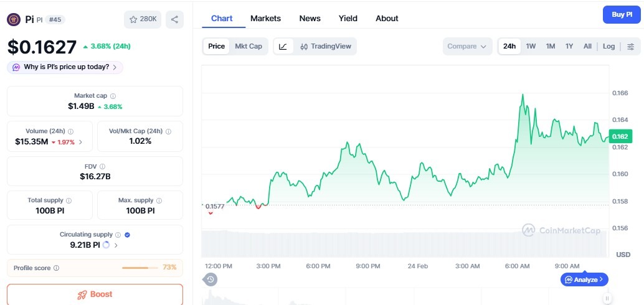This screenshot has width=644, height=305.
Task: Open chart settings sliders icon
Action: [x=630, y=47]
